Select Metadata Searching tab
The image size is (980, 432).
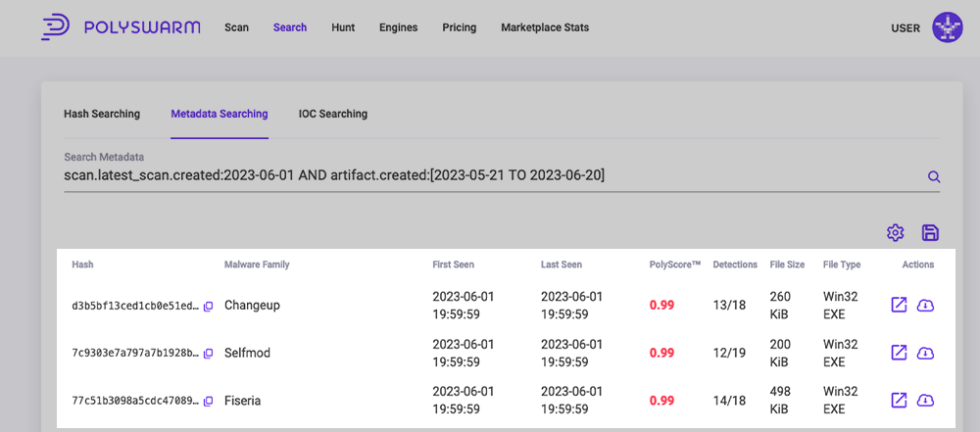(220, 114)
